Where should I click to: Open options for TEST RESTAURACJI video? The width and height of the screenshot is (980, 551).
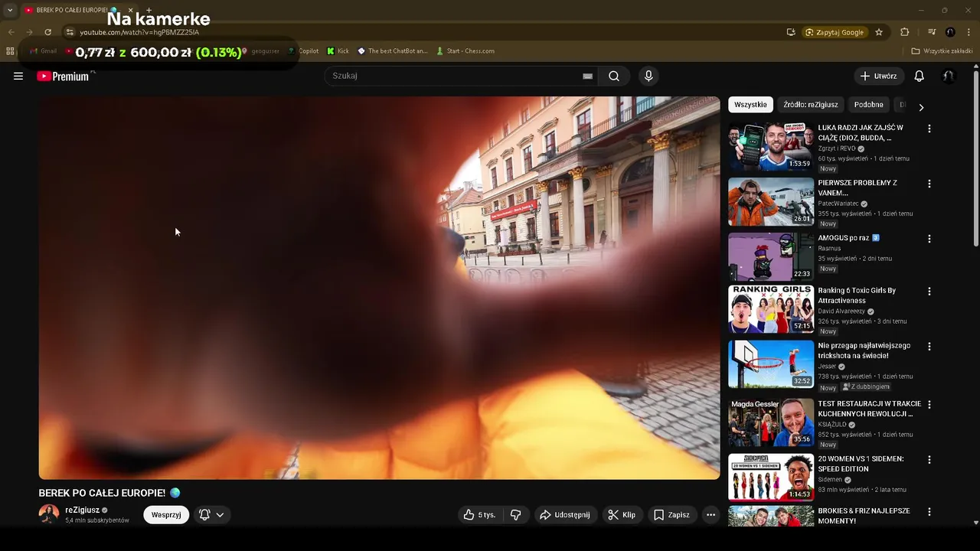[x=929, y=405]
